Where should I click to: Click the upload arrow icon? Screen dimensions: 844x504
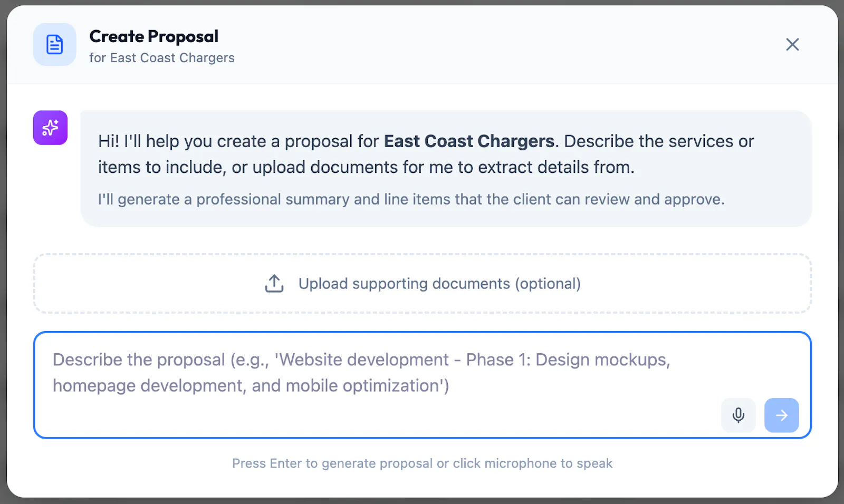pyautogui.click(x=274, y=284)
